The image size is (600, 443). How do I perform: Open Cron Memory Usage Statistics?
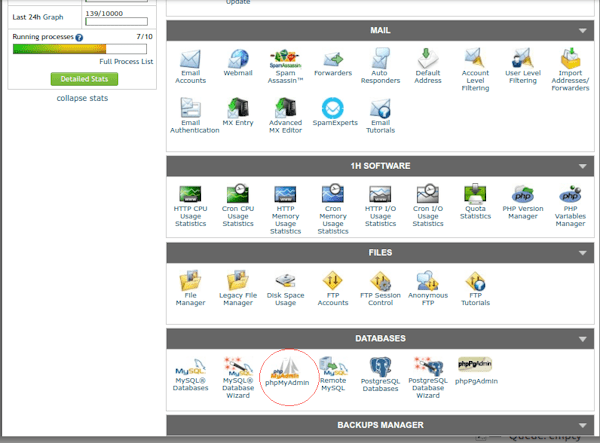(x=333, y=210)
